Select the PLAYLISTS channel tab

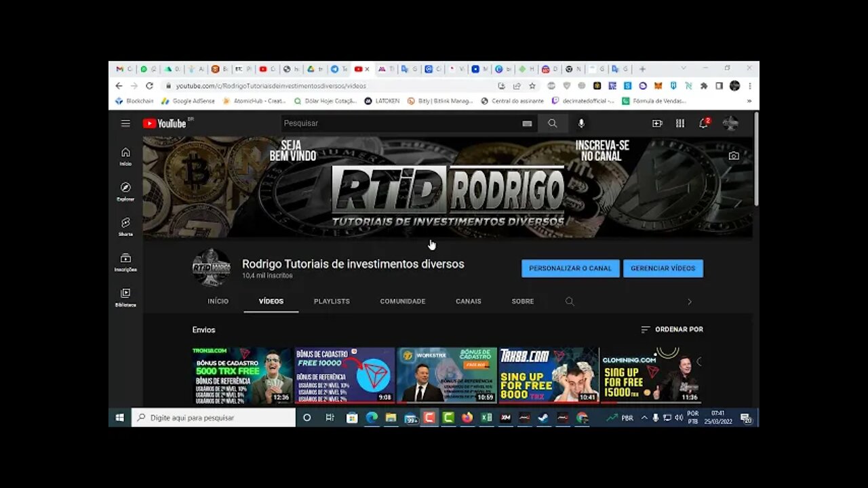(332, 302)
